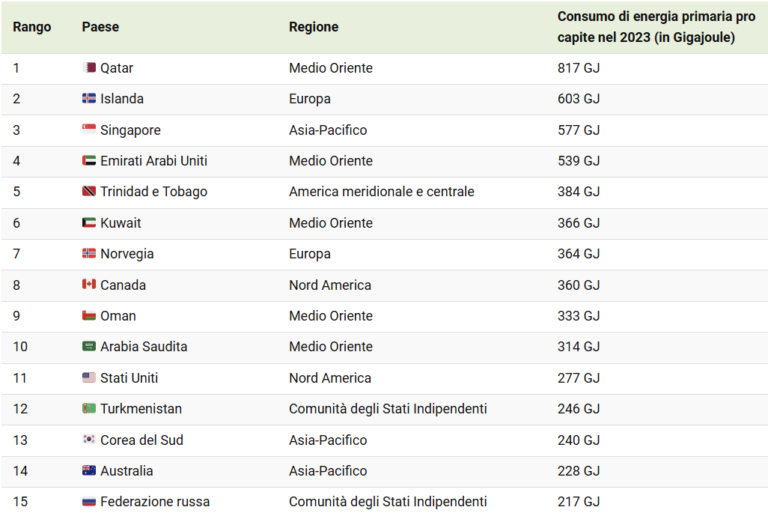Click the Australia flag icon
Screen dimensions: 768x522
point(89,471)
